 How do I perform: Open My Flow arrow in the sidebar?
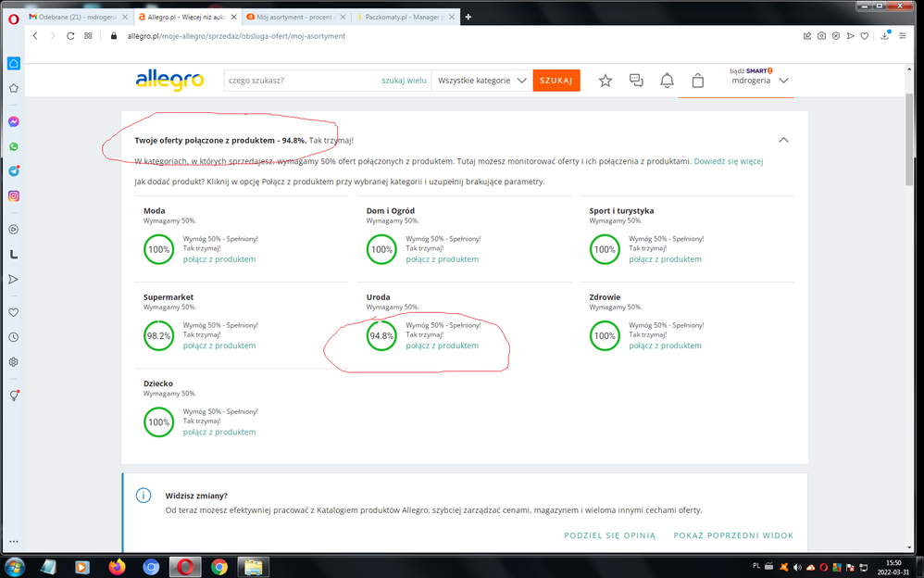click(14, 279)
